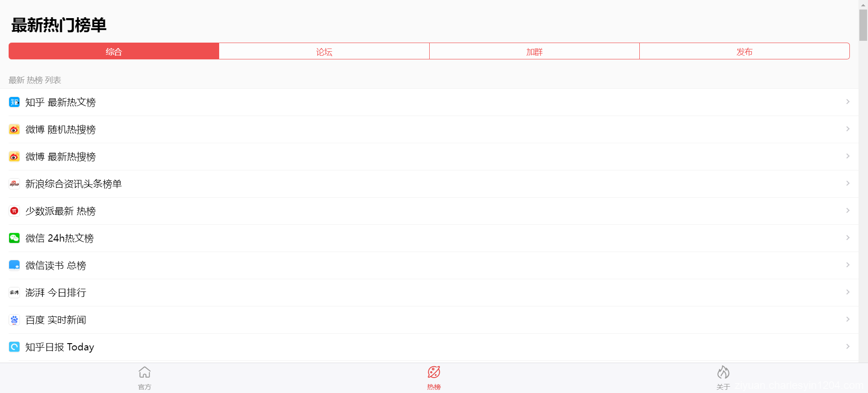The height and width of the screenshot is (393, 868).
Task: Open 百度 实时新闻 list entry
Action: [433, 320]
